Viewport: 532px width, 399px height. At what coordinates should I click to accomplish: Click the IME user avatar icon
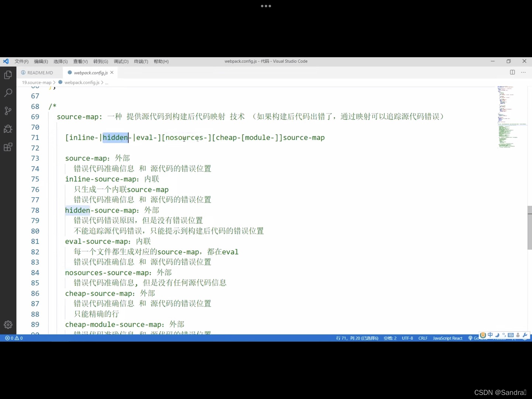[x=518, y=335]
